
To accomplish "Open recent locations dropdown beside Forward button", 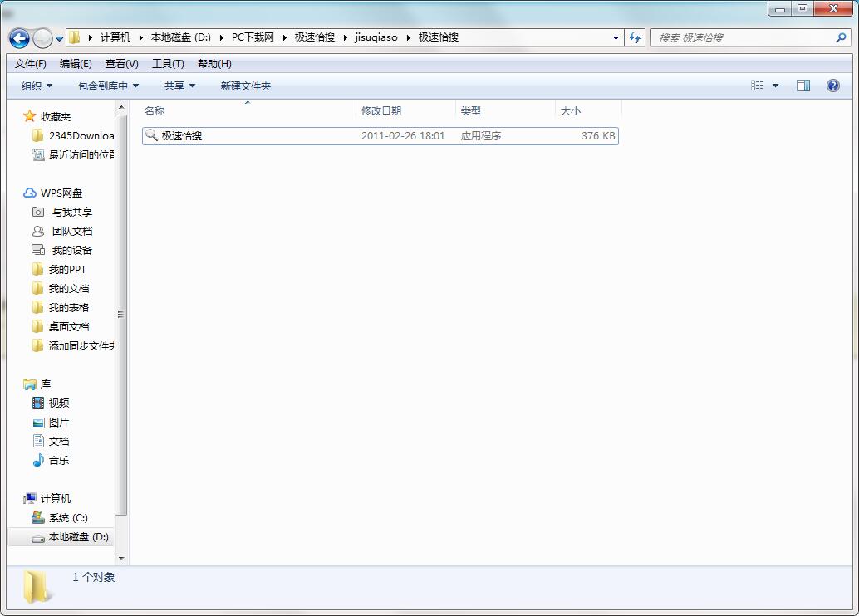I will click(59, 39).
